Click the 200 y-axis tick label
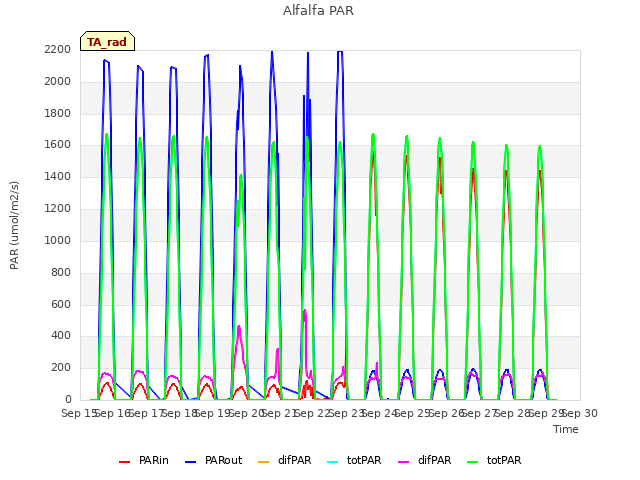 click(61, 367)
